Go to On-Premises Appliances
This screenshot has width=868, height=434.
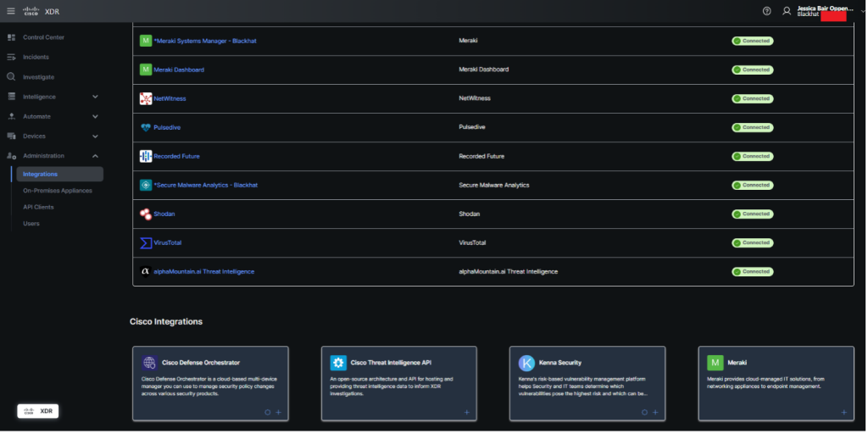pyautogui.click(x=58, y=191)
